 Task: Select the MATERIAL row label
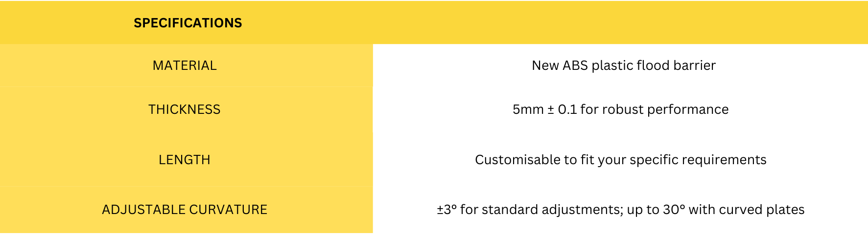(185, 65)
